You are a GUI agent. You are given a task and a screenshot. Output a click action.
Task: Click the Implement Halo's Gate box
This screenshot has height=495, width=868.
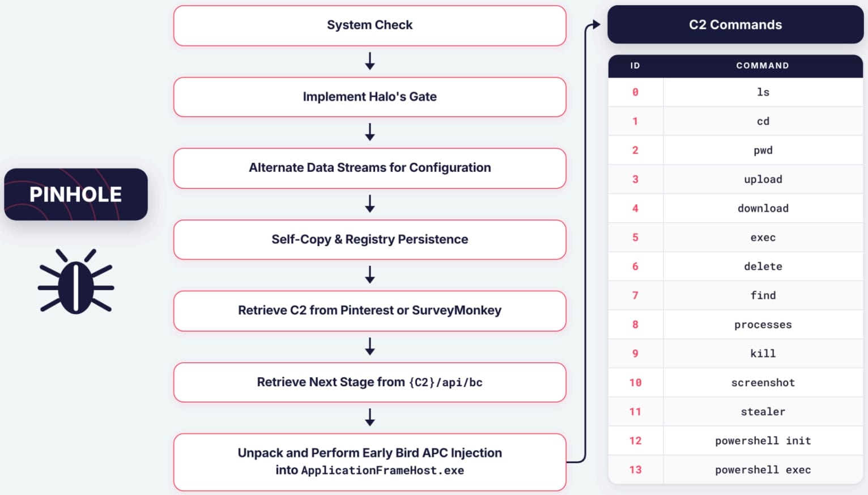point(369,97)
